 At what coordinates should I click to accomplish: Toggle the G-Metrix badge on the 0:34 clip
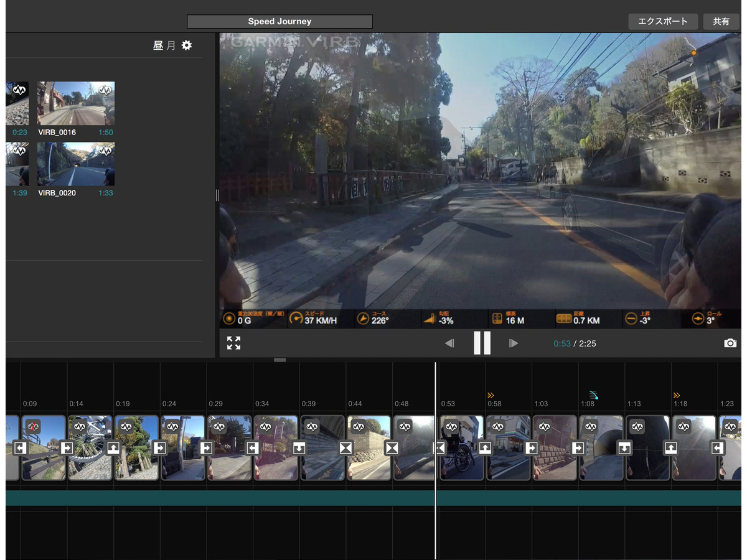pos(265,427)
